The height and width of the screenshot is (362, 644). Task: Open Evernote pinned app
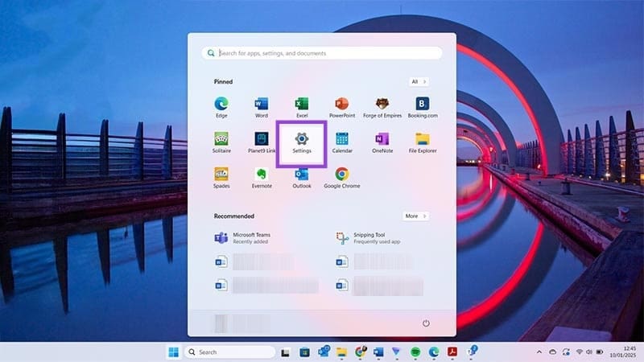tap(261, 178)
